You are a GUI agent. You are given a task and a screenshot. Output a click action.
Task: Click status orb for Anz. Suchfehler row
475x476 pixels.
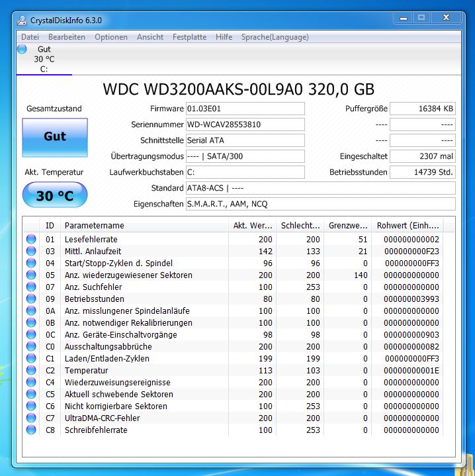(31, 287)
